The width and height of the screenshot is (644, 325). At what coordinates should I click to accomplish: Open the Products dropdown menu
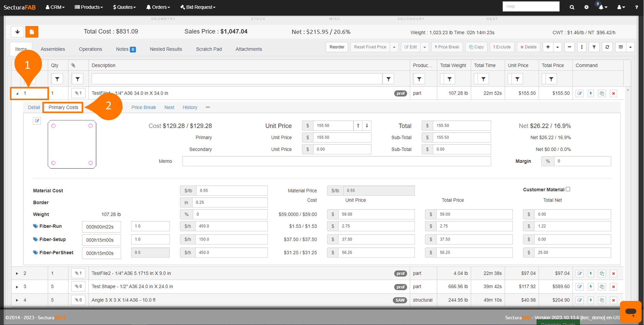tap(89, 7)
